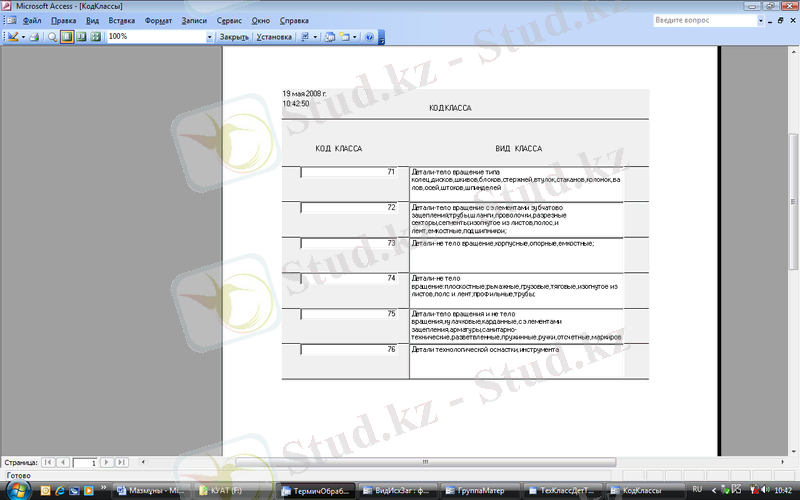Go to next page navigation button
This screenshot has height=500, width=800.
107,462
